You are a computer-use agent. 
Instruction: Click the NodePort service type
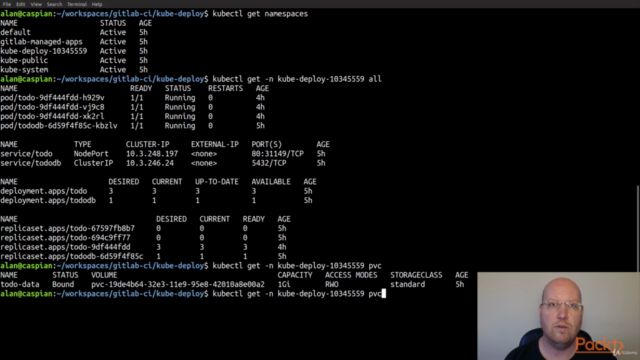coord(91,154)
